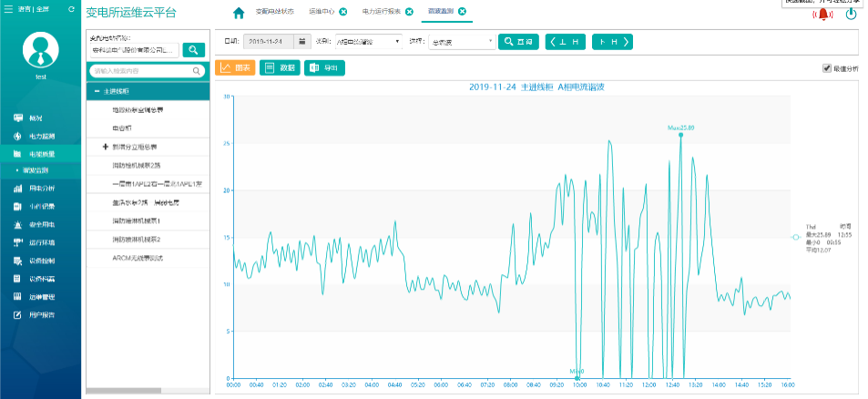Open the home page icon
Image resolution: width=868 pixels, height=399 pixels.
[x=239, y=13]
